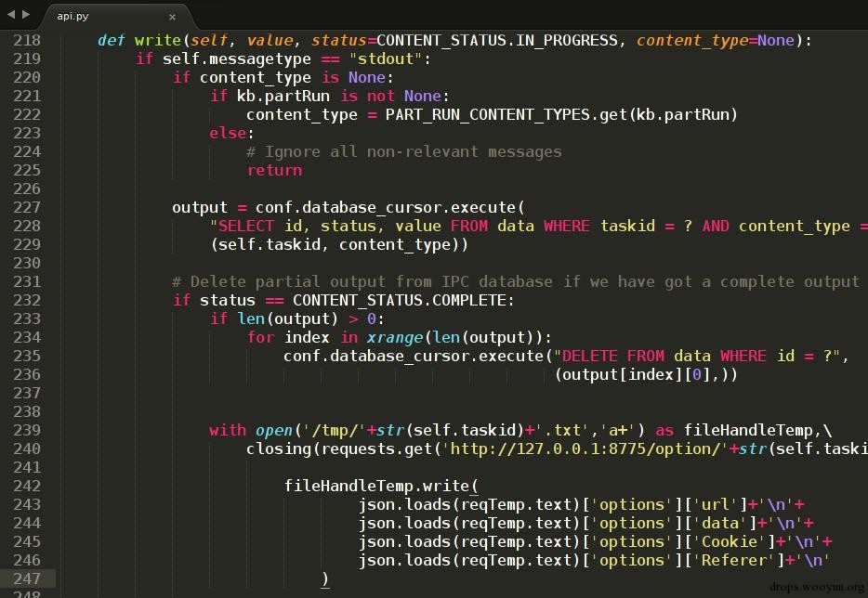The width and height of the screenshot is (868, 598).
Task: Click 'xrange' in the for loop
Action: (395, 337)
